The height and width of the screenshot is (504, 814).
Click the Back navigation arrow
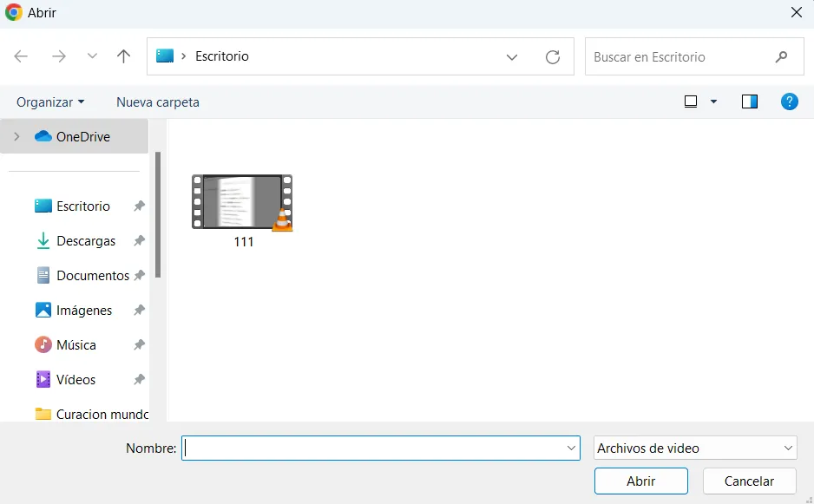[x=21, y=56]
